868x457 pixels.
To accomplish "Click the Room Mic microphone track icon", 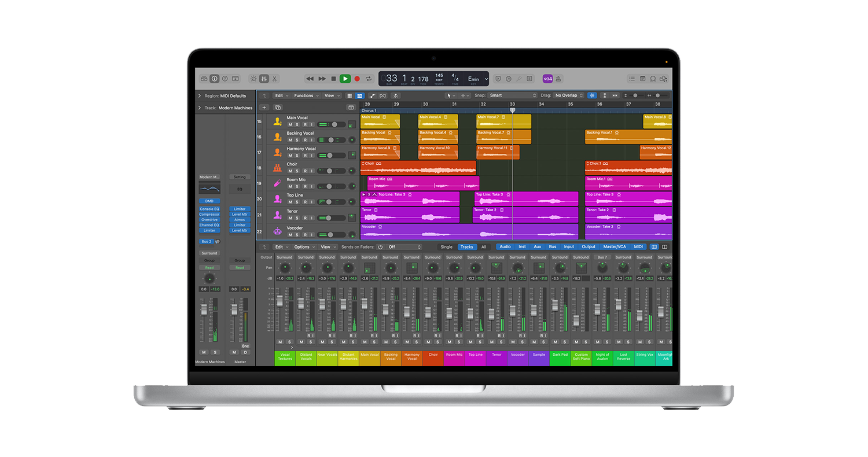I will tap(277, 183).
